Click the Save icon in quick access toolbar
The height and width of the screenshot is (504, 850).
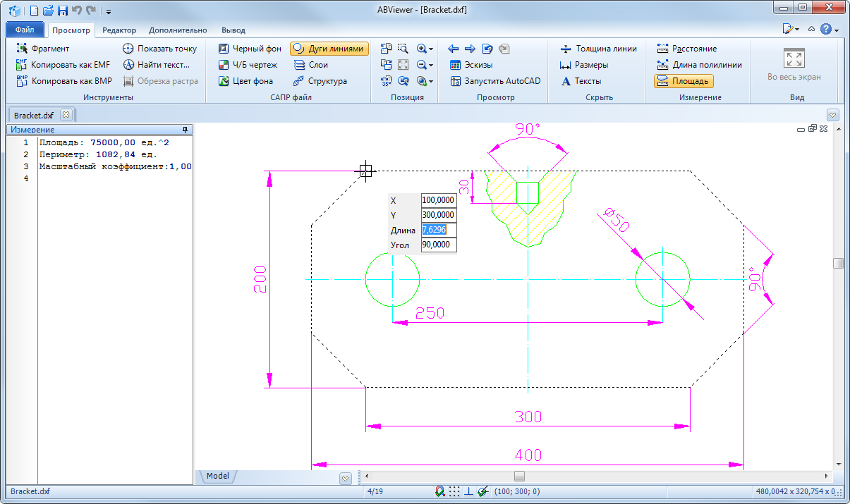pyautogui.click(x=62, y=11)
